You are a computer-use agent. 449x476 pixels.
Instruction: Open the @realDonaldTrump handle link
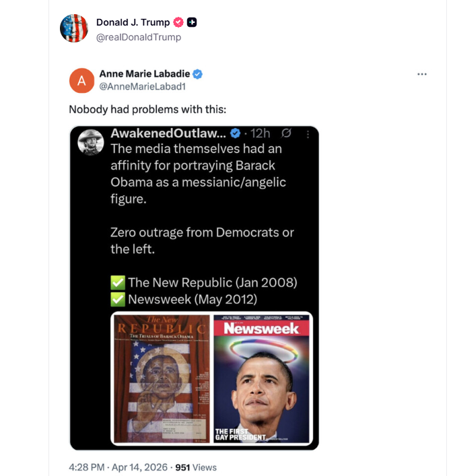[x=138, y=37]
